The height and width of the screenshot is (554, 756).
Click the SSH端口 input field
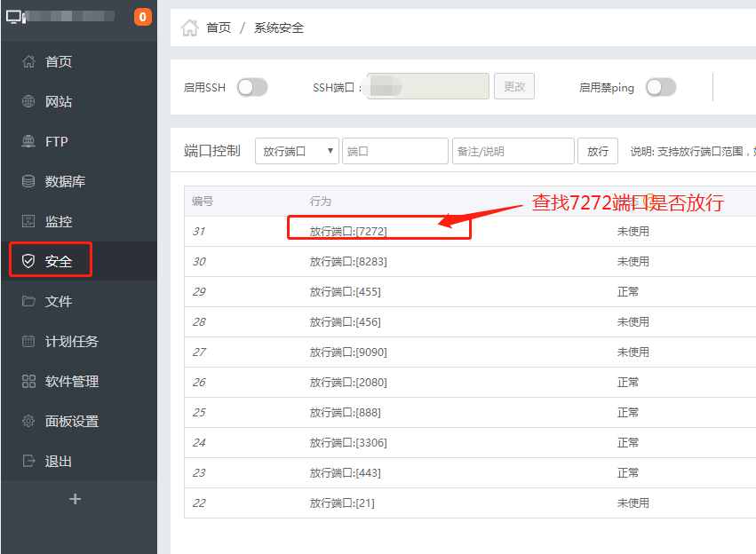428,87
